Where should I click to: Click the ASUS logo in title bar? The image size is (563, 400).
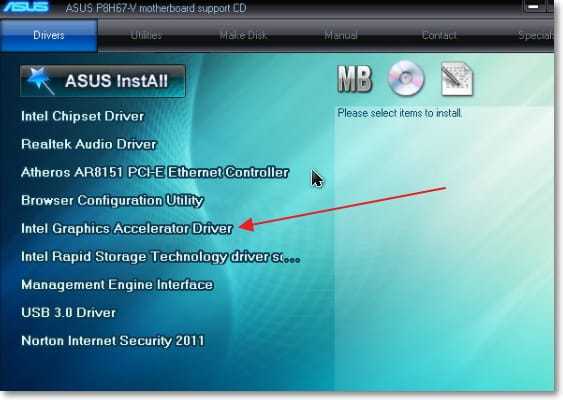[x=26, y=7]
